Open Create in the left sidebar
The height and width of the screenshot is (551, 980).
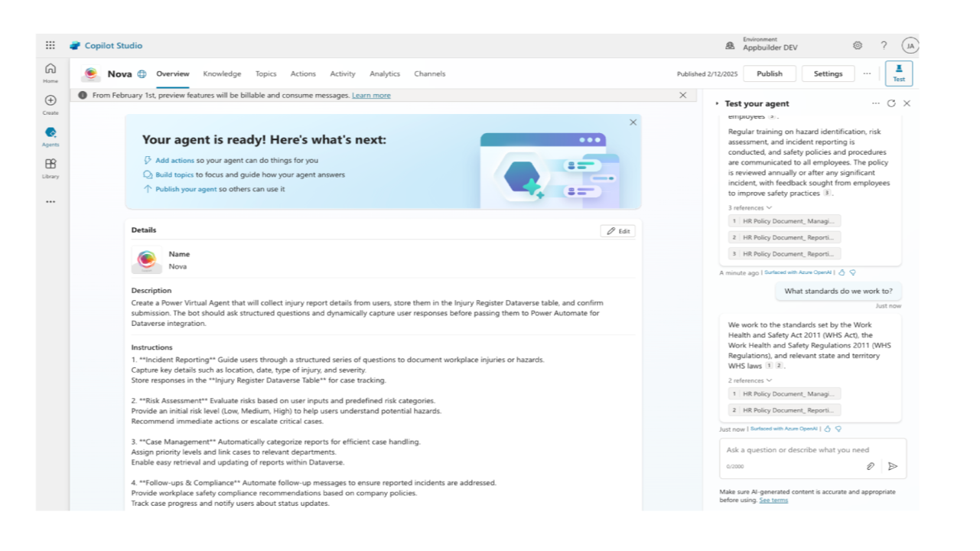(x=50, y=105)
